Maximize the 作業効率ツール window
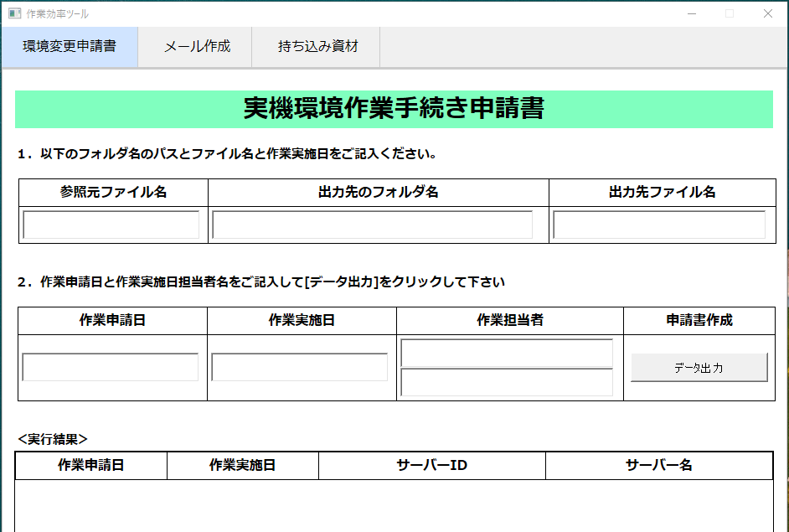 point(730,13)
